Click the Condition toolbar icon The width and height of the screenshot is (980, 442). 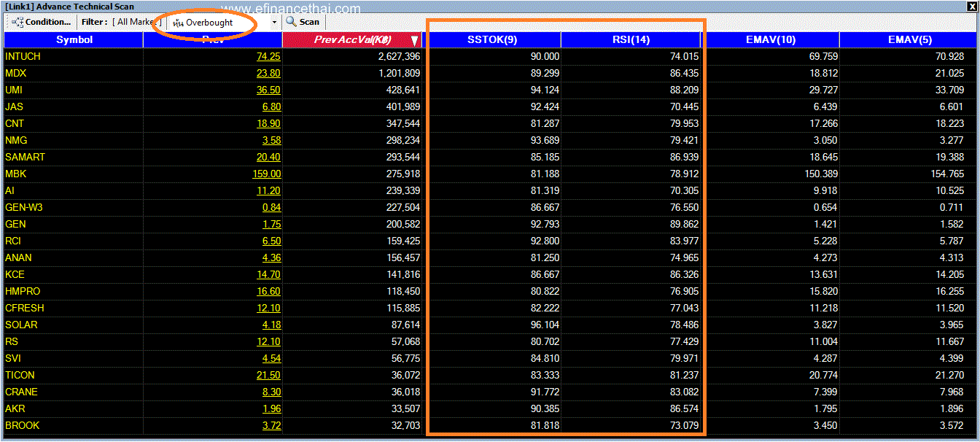point(17,22)
